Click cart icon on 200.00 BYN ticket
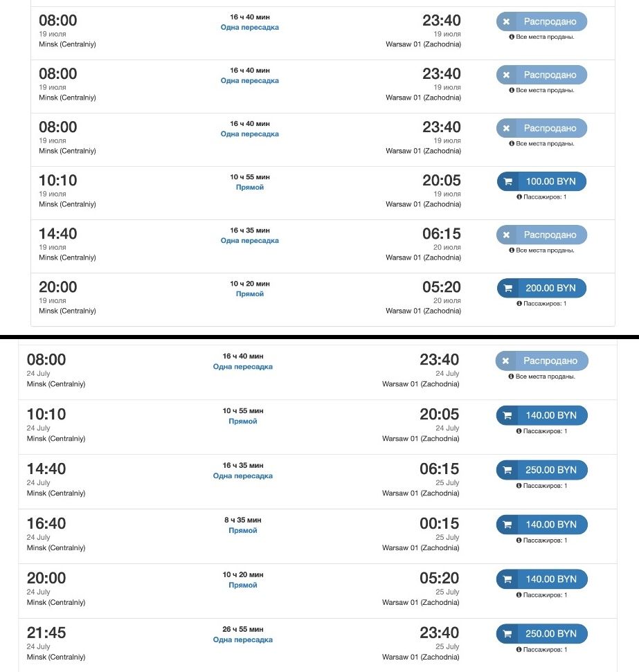639x672 pixels. coord(507,289)
